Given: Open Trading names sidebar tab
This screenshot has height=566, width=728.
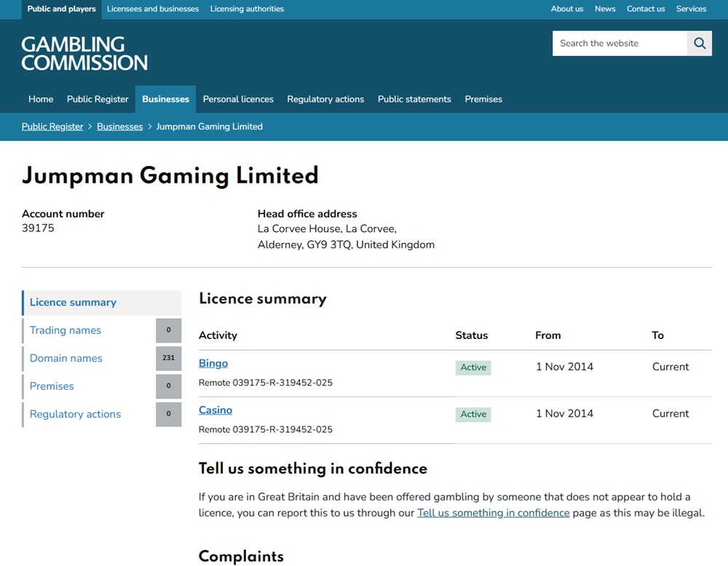Looking at the screenshot, I should [89, 330].
